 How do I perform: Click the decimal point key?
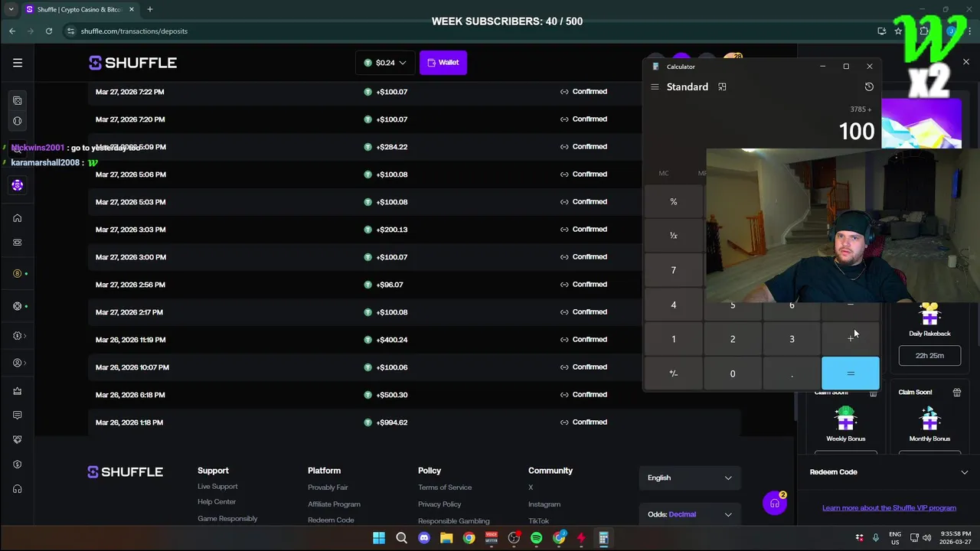[x=792, y=373]
